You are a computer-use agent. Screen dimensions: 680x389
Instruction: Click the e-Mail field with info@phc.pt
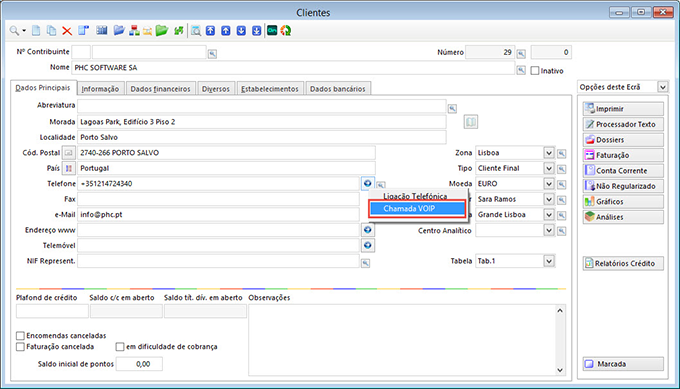coord(218,215)
